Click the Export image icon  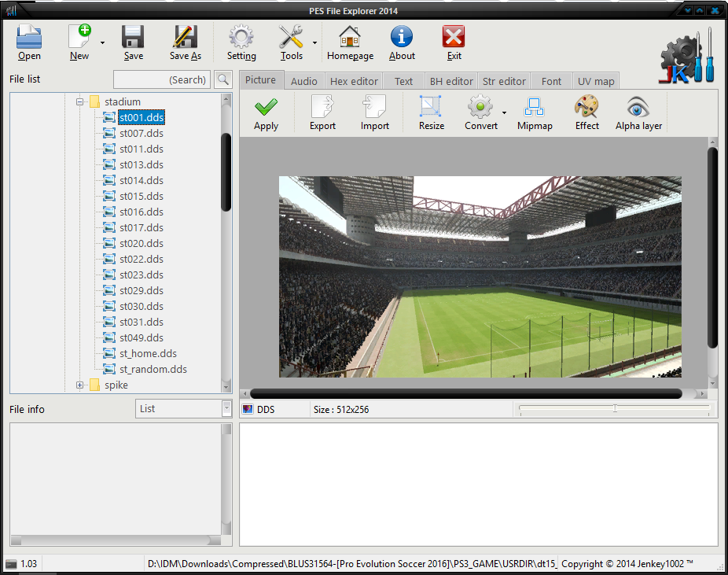coord(322,107)
